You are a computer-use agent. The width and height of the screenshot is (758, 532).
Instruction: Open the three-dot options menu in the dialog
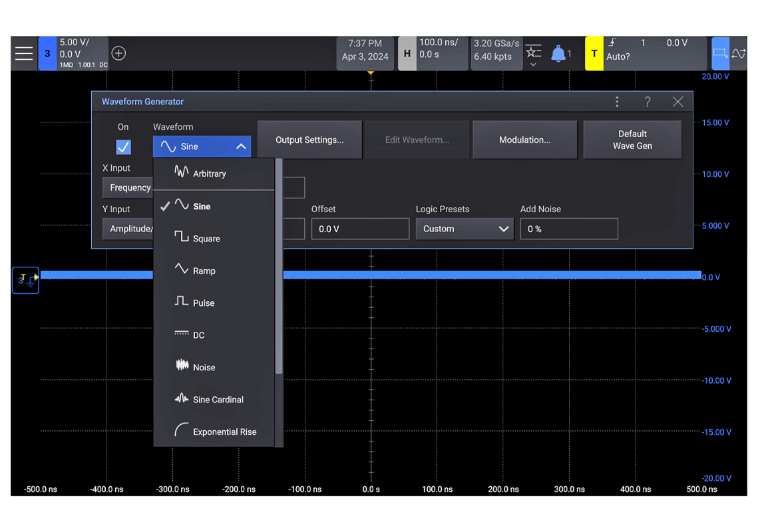point(617,102)
